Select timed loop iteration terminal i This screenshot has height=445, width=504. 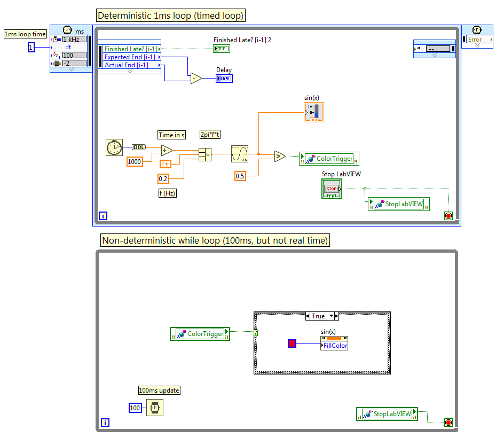pyautogui.click(x=103, y=216)
